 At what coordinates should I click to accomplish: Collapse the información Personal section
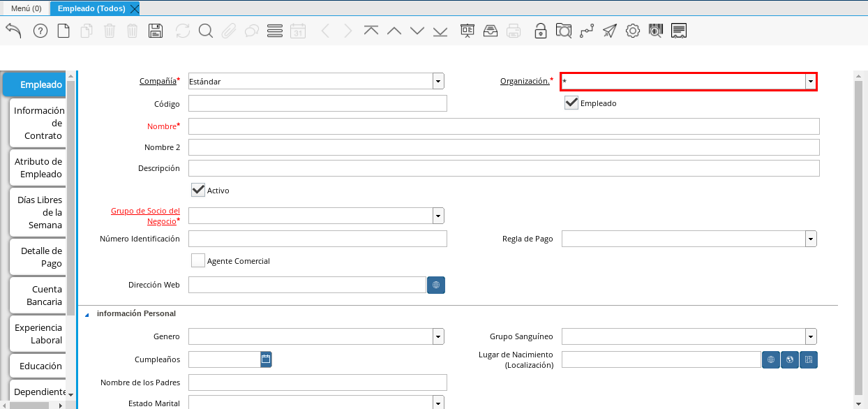(87, 315)
